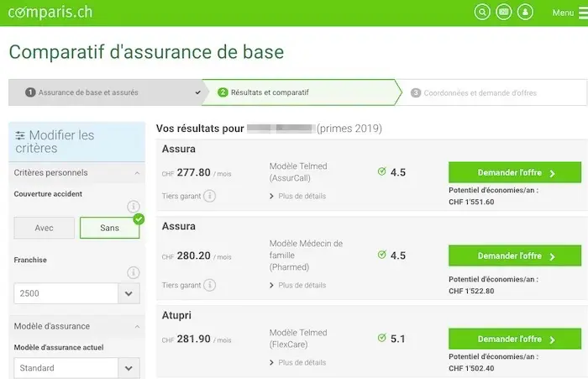The height and width of the screenshot is (379, 588).
Task: Click savings amount CHF 1'551.60
Action: pyautogui.click(x=471, y=202)
